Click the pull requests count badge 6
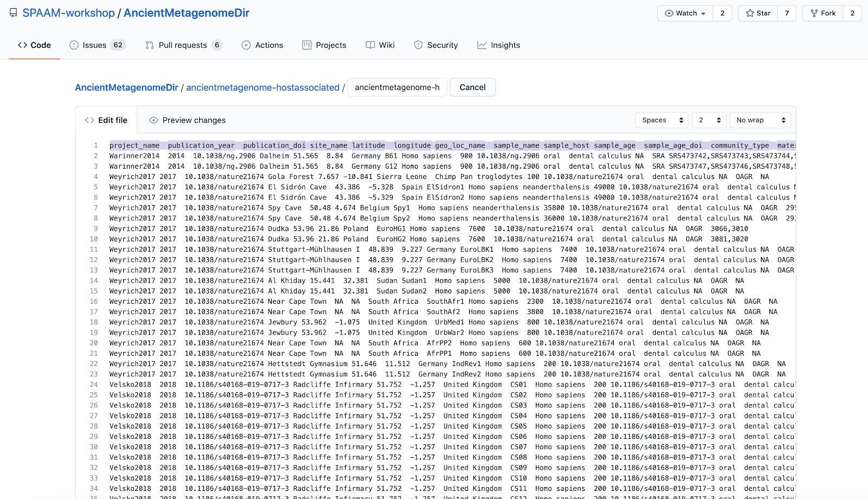This screenshot has width=868, height=499. (x=217, y=45)
